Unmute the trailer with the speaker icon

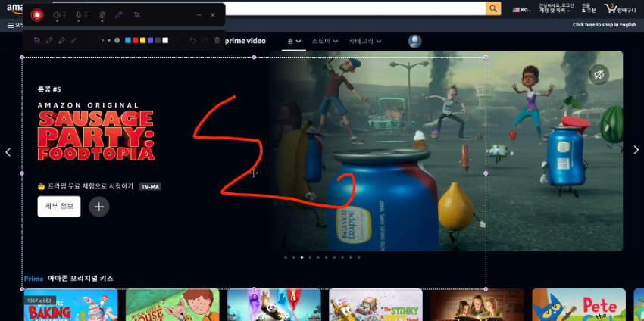(599, 74)
